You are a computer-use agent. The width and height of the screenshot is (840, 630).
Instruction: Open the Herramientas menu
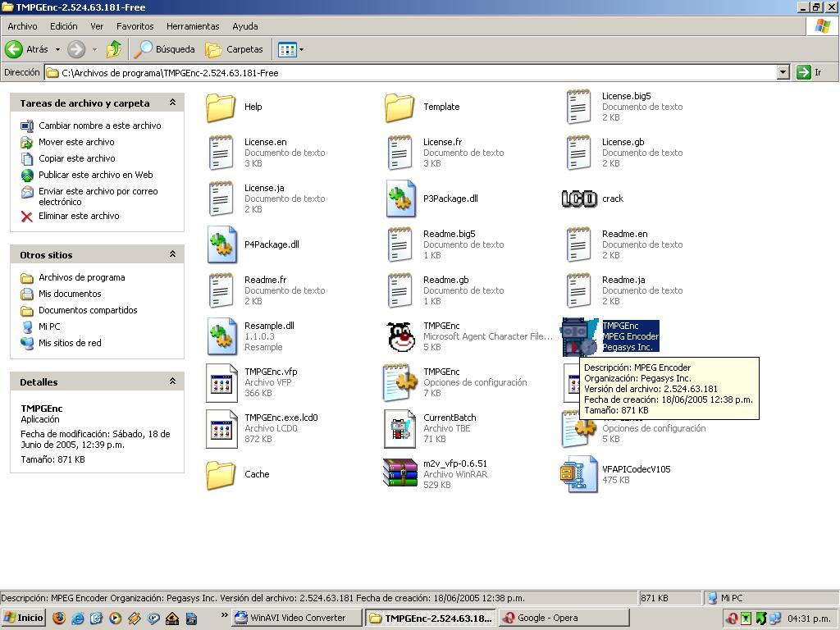(x=193, y=26)
